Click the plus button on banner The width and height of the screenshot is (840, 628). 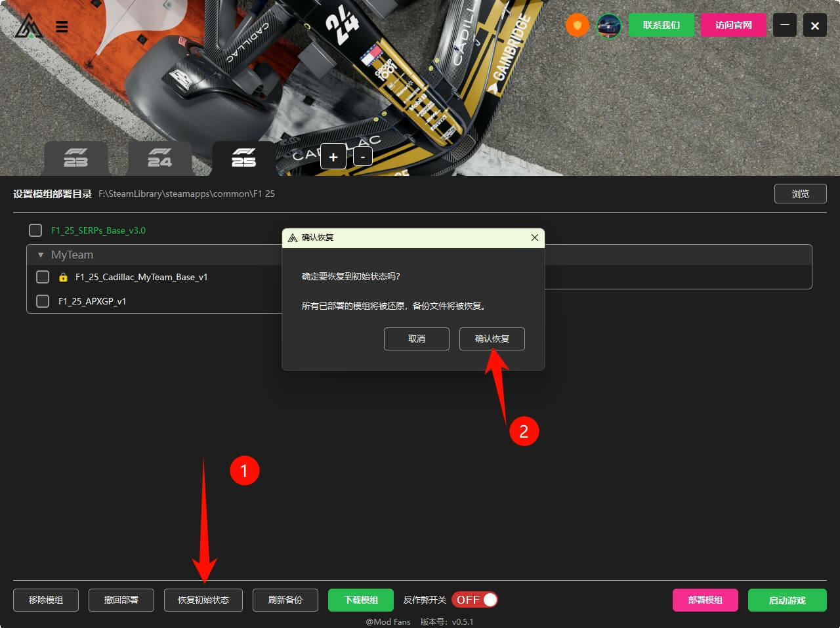click(x=333, y=157)
